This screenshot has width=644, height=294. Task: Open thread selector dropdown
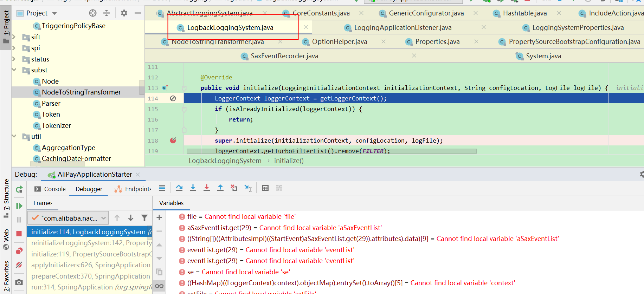(68, 218)
